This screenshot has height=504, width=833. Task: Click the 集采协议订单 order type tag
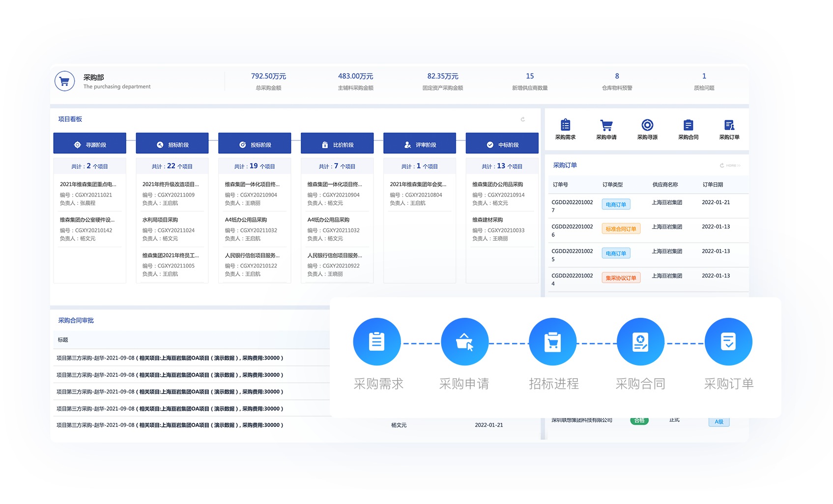click(x=621, y=278)
